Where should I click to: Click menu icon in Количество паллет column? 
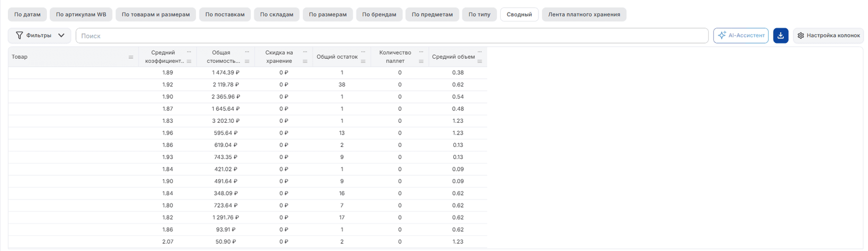pyautogui.click(x=421, y=62)
